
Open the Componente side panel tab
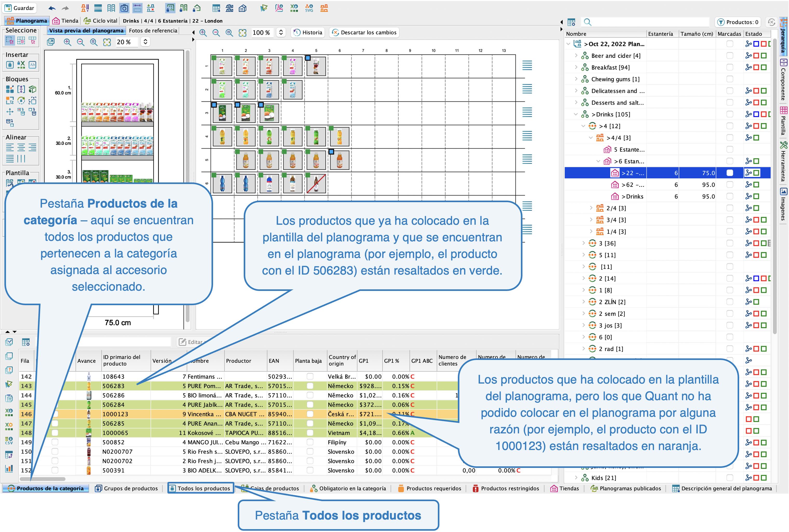(x=784, y=80)
